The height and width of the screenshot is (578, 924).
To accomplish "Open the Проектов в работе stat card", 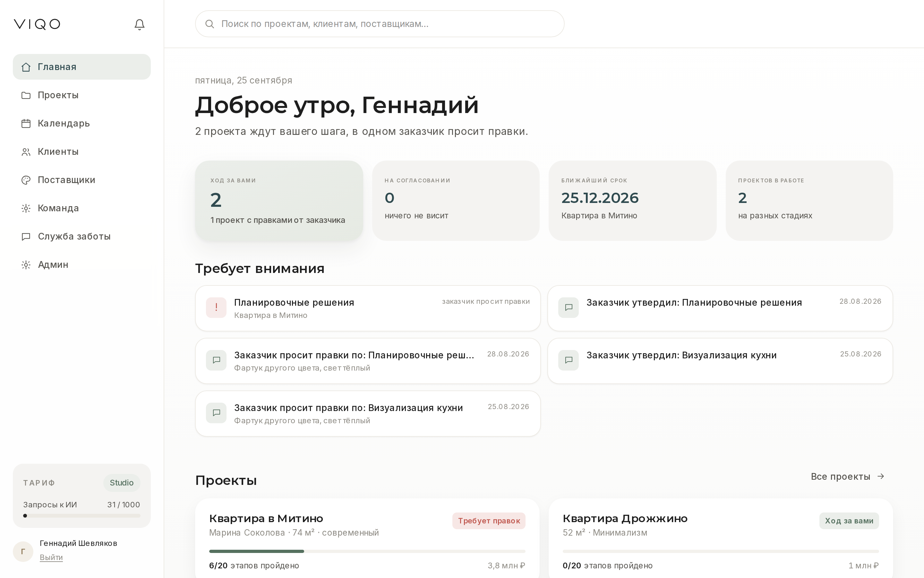I will [809, 201].
